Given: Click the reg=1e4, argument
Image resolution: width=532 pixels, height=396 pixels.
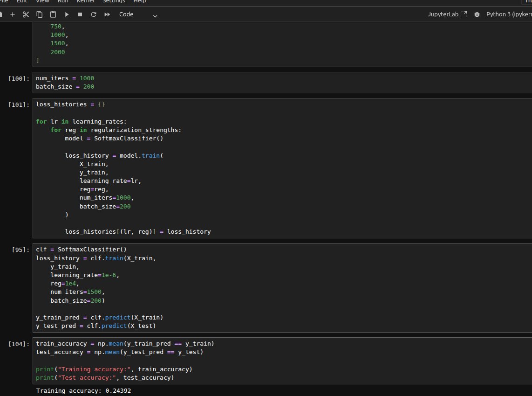Looking at the screenshot, I should tap(65, 284).
